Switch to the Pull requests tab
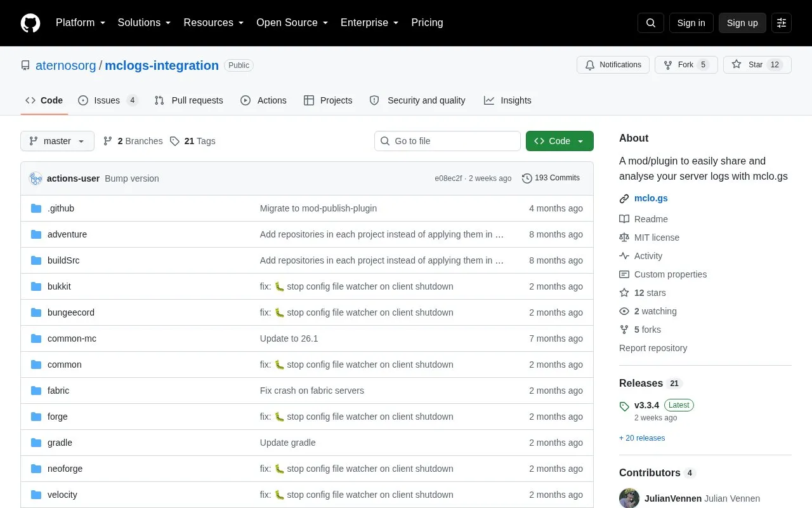Image resolution: width=812 pixels, height=508 pixels. pyautogui.click(x=188, y=100)
